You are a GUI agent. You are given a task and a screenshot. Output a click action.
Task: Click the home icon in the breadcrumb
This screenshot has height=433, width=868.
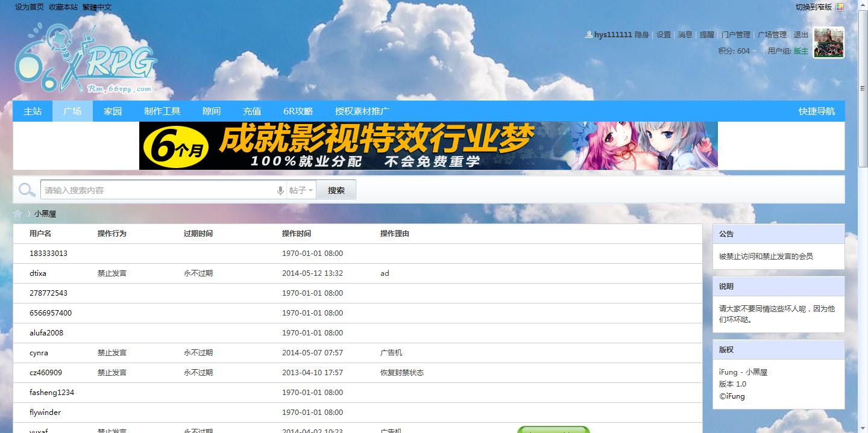(18, 214)
